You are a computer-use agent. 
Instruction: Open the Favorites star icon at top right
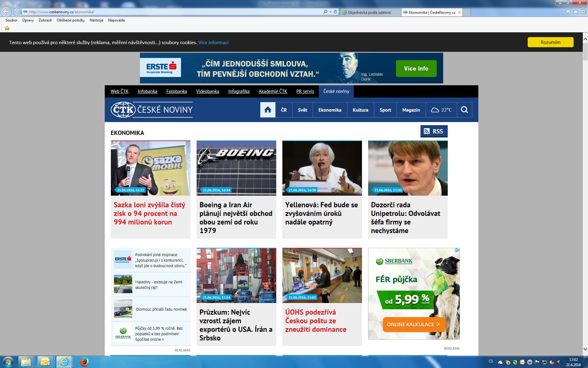click(x=575, y=12)
